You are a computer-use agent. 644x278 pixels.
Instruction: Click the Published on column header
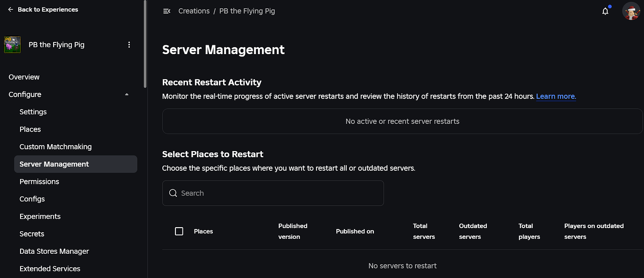pyautogui.click(x=355, y=231)
